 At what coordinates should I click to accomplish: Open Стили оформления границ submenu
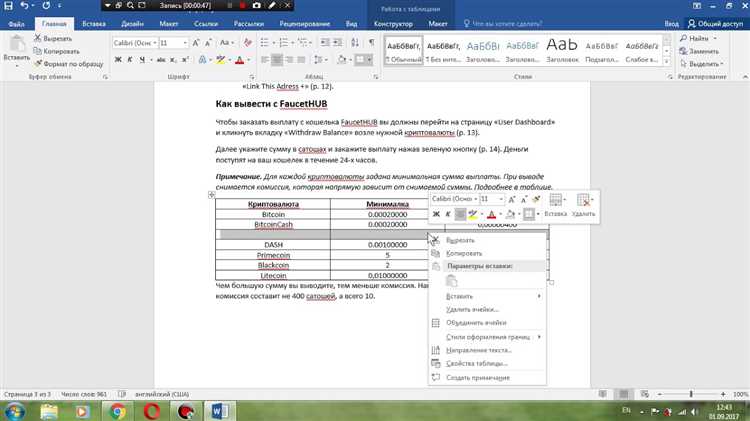(487, 337)
